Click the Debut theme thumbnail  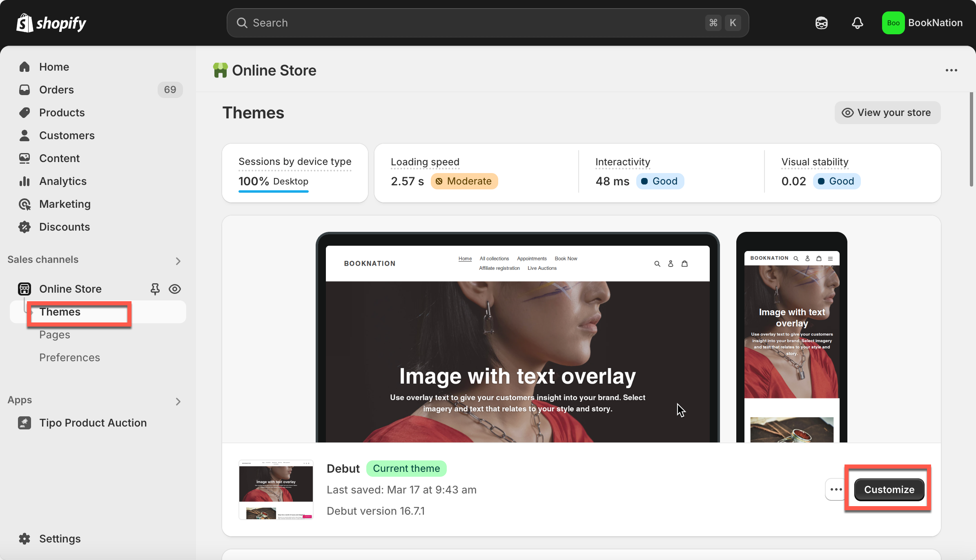276,489
